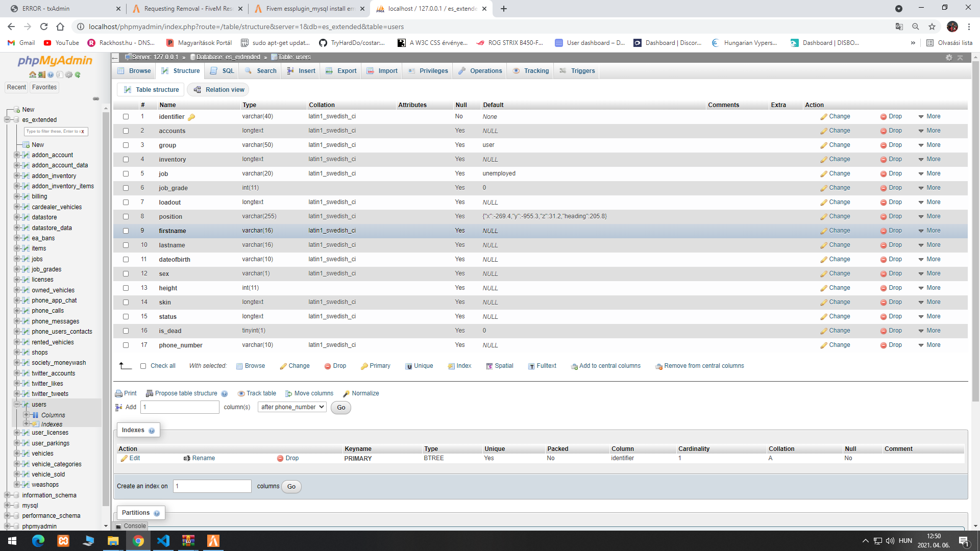The height and width of the screenshot is (551, 980).
Task: Click the Create an index columns field
Action: (212, 486)
